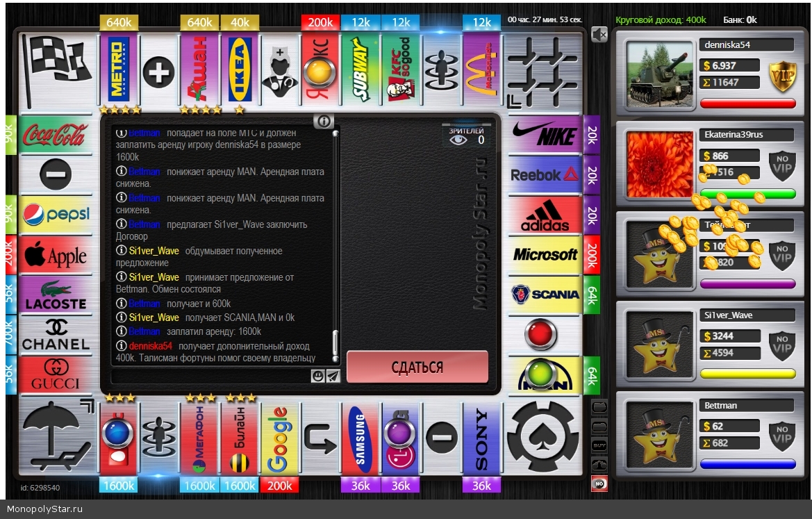
Task: Click the elapsed game timer text
Action: point(545,19)
